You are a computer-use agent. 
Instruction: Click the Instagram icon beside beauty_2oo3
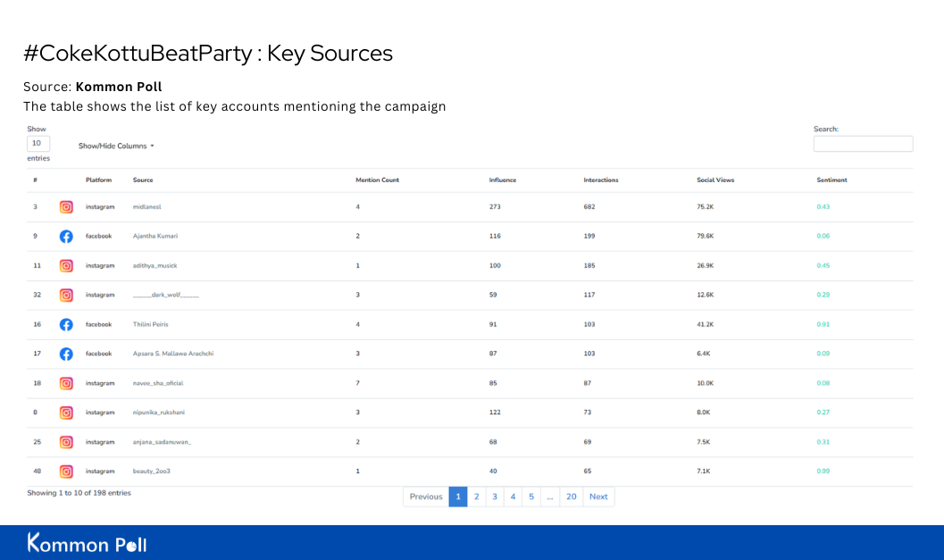point(66,472)
